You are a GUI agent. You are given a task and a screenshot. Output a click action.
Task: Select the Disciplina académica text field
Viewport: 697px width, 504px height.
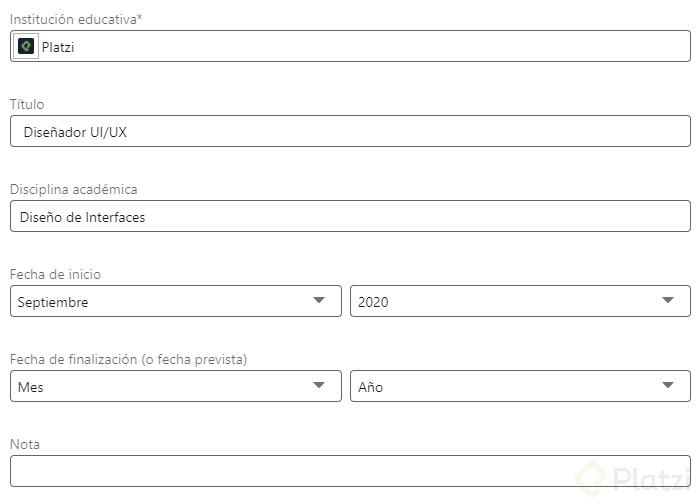point(350,216)
